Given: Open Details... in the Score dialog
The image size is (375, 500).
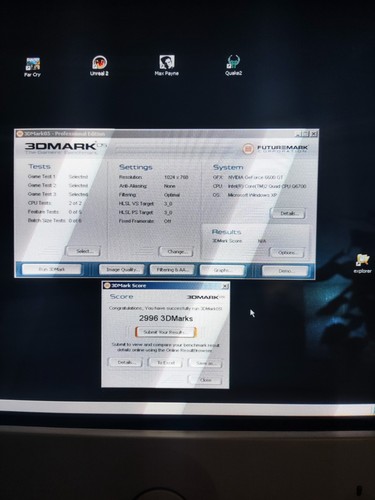Looking at the screenshot, I should 125,362.
